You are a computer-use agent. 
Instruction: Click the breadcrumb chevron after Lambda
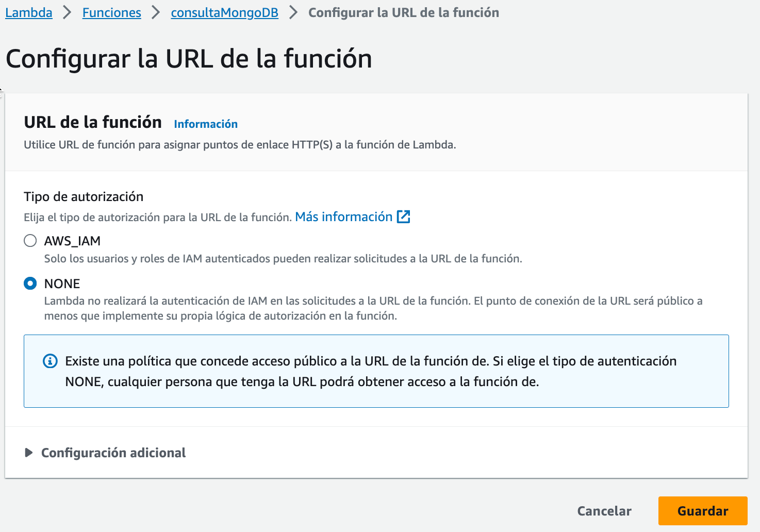click(67, 12)
